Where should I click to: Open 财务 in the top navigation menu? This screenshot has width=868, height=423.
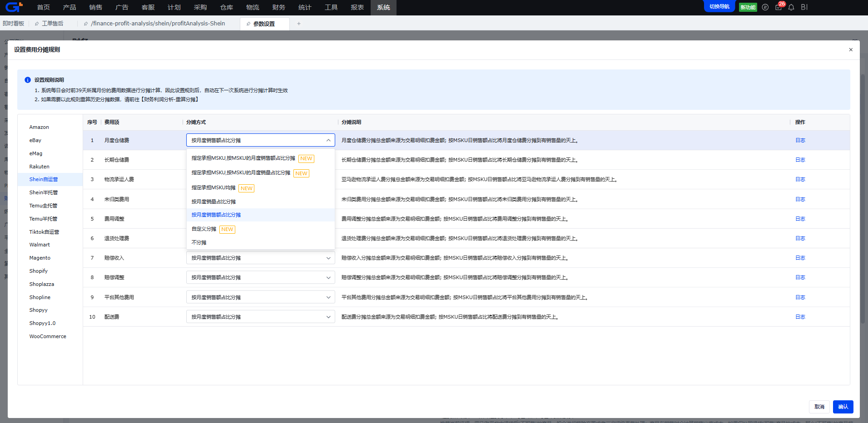278,7
